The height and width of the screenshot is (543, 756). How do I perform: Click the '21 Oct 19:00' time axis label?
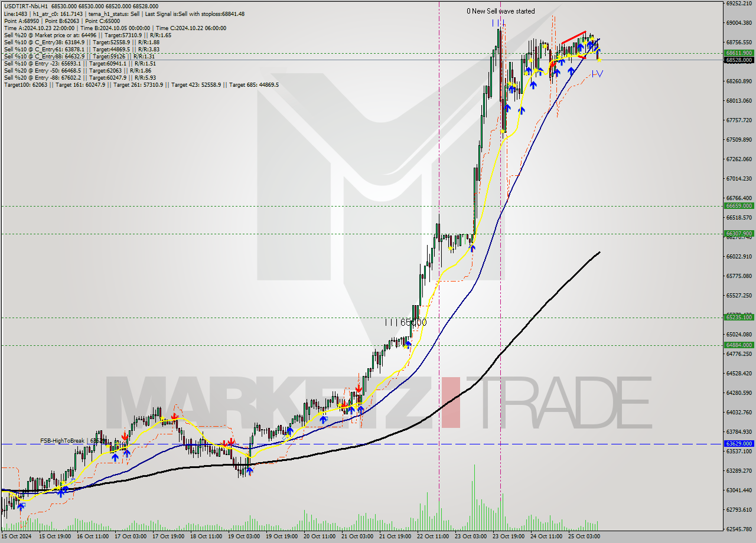click(x=395, y=537)
